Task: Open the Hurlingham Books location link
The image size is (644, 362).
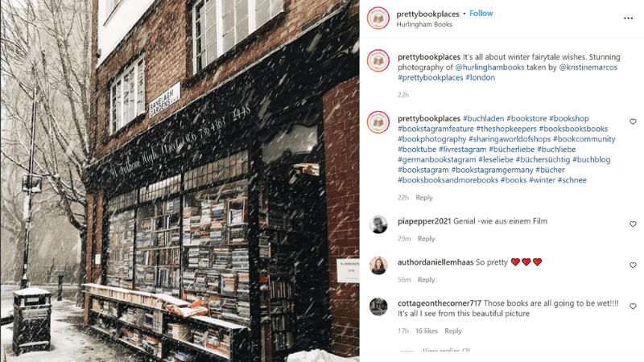Action: point(424,24)
